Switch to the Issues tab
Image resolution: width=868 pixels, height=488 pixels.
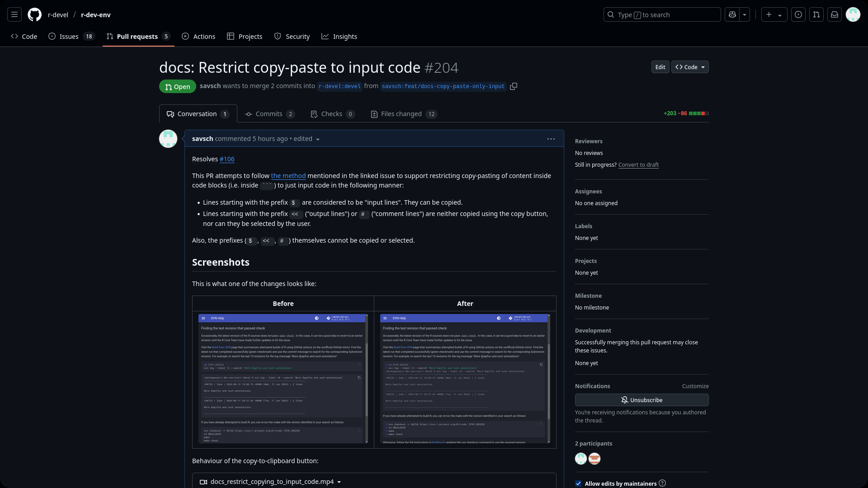[x=71, y=37]
